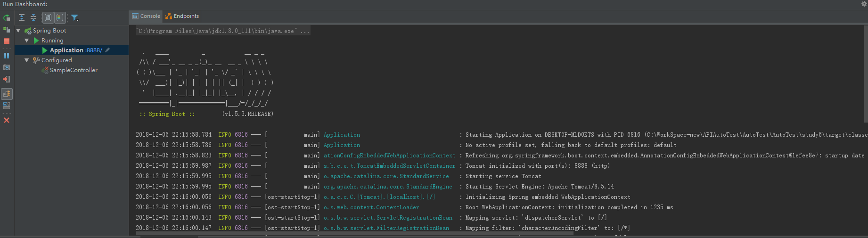Screen dimensions: 868x238
Task: Click the TomcatEmbeddedServletContainer logger name
Action: 389,166
